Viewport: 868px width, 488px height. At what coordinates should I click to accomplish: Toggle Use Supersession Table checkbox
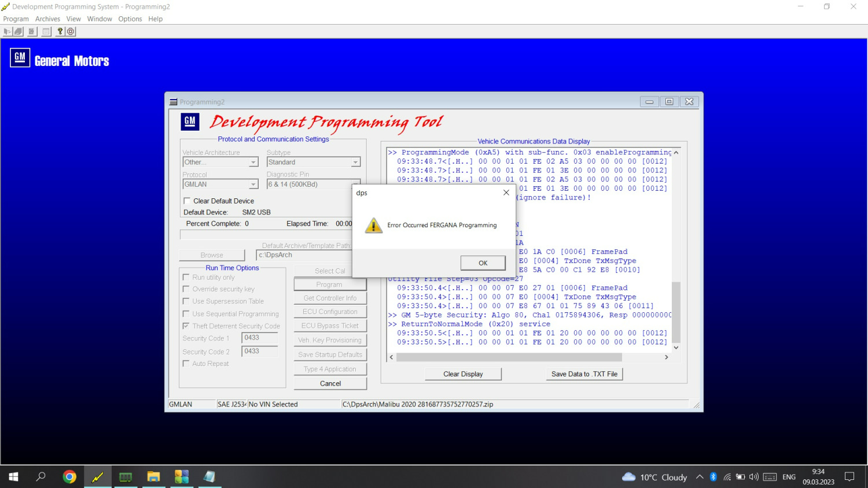(186, 301)
